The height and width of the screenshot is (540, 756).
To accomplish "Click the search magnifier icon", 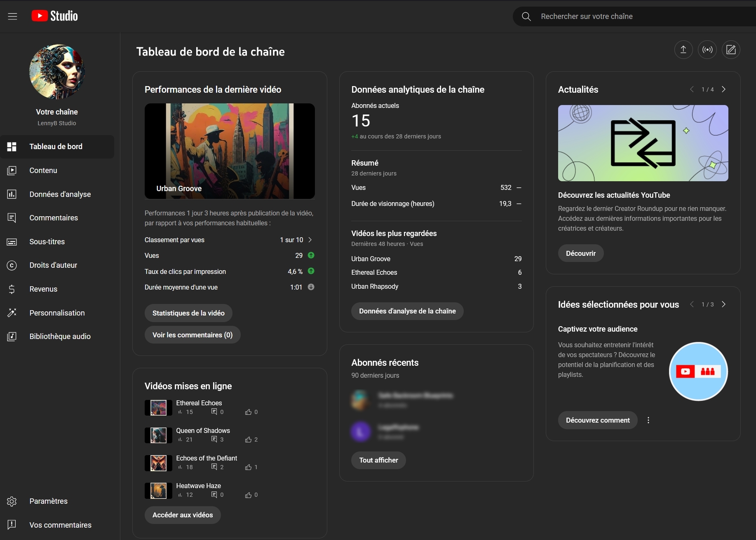I will pyautogui.click(x=526, y=16).
